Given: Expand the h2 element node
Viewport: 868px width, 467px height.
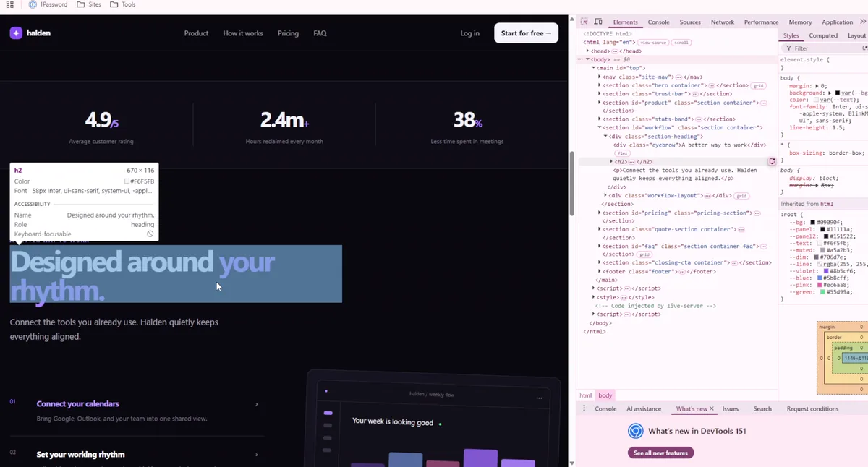Looking at the screenshot, I should 611,161.
